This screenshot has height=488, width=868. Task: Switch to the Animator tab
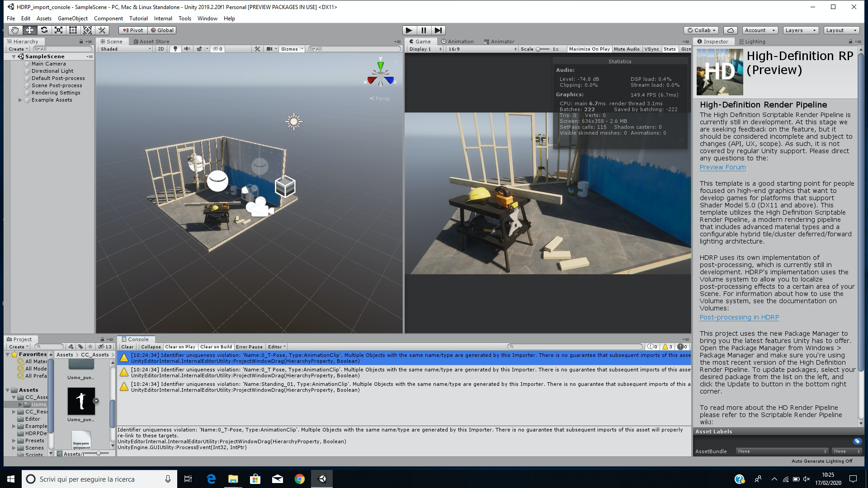pos(499,42)
